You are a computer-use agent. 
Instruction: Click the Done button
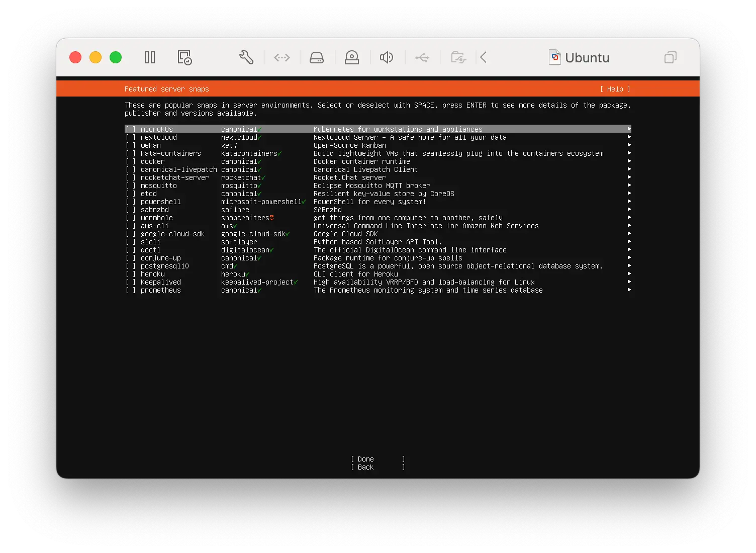pyautogui.click(x=378, y=459)
